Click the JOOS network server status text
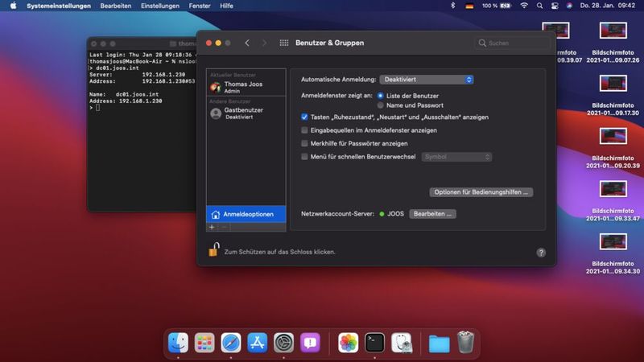Viewport: 644px width, 362px height. click(x=395, y=214)
